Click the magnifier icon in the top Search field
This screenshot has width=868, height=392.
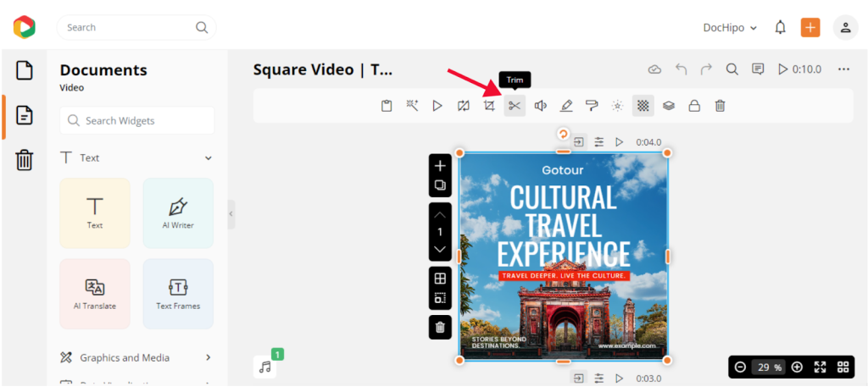tap(202, 27)
